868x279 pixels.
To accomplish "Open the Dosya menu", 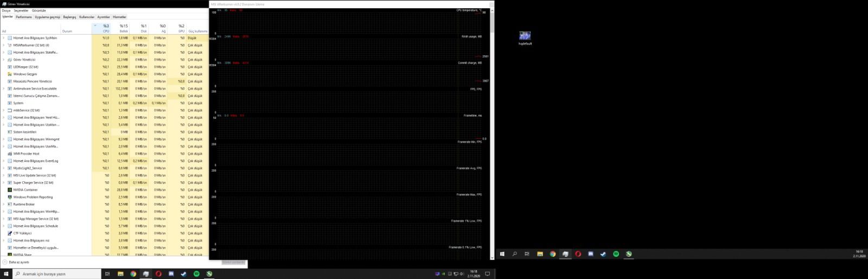I will [6, 10].
